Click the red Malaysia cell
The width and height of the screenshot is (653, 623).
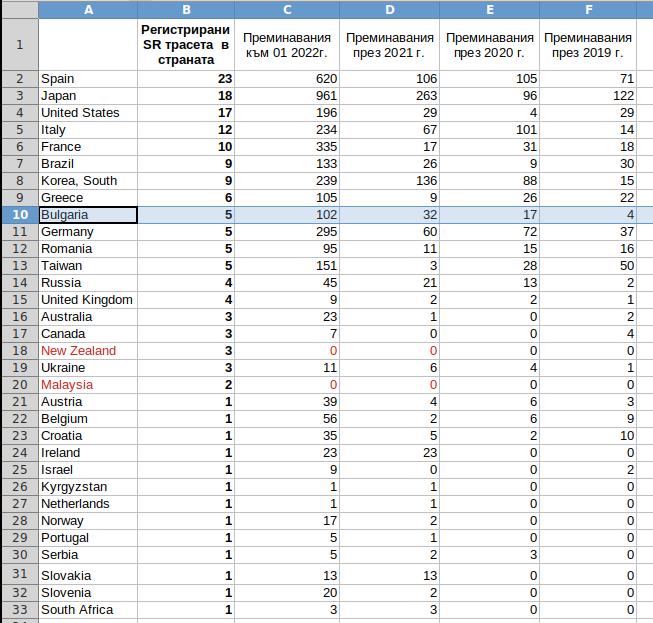[x=88, y=385]
